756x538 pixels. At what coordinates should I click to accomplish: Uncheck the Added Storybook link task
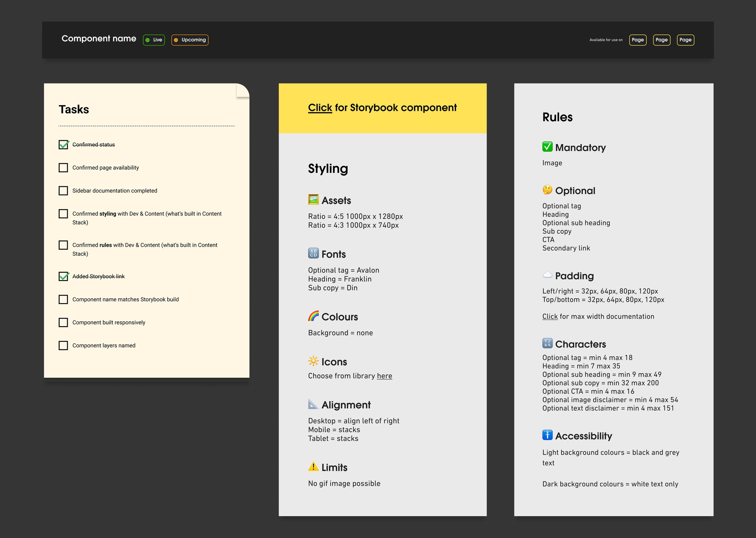click(x=63, y=276)
